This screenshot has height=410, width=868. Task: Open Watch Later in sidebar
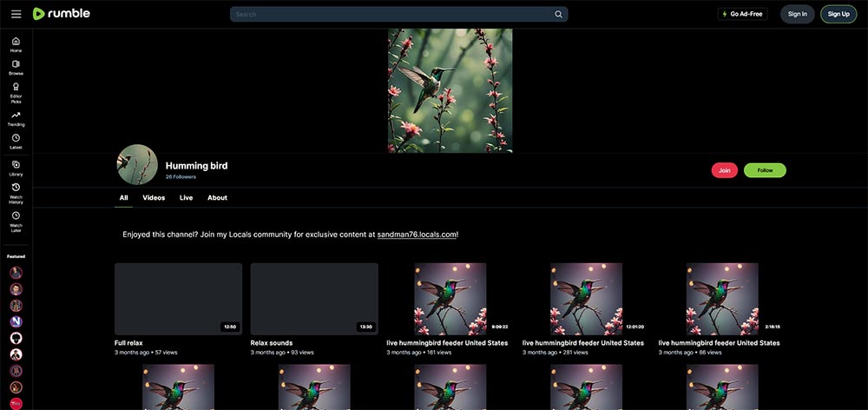click(16, 222)
